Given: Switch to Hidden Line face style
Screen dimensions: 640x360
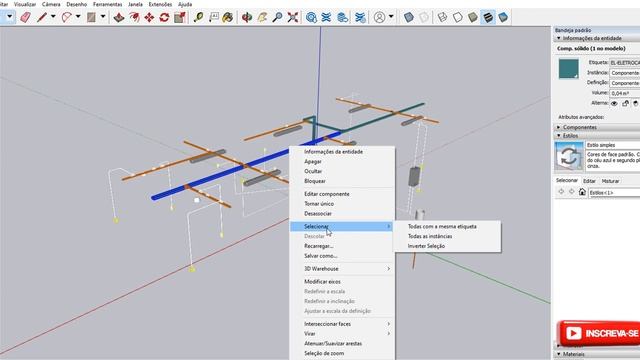Looking at the screenshot, I should point(458,17).
